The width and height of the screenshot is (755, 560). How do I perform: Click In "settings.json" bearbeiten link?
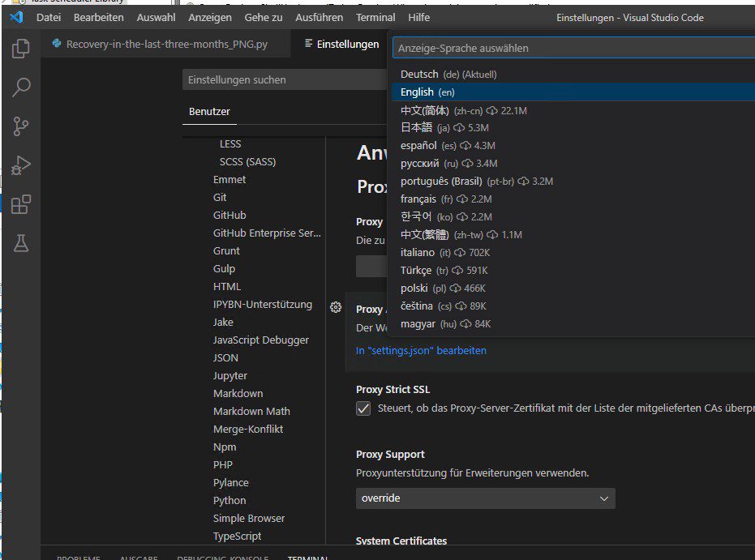(x=421, y=350)
